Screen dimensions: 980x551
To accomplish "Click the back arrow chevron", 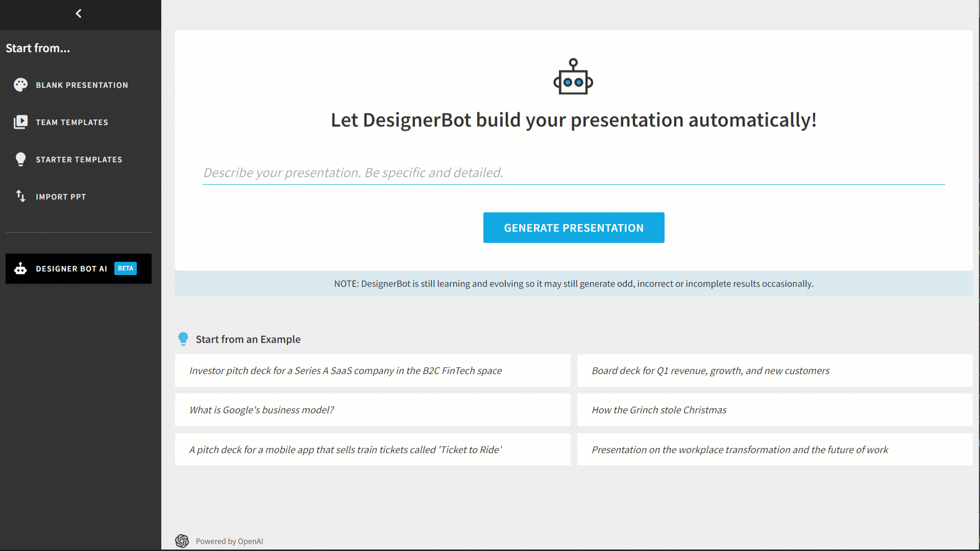I will tap(79, 14).
